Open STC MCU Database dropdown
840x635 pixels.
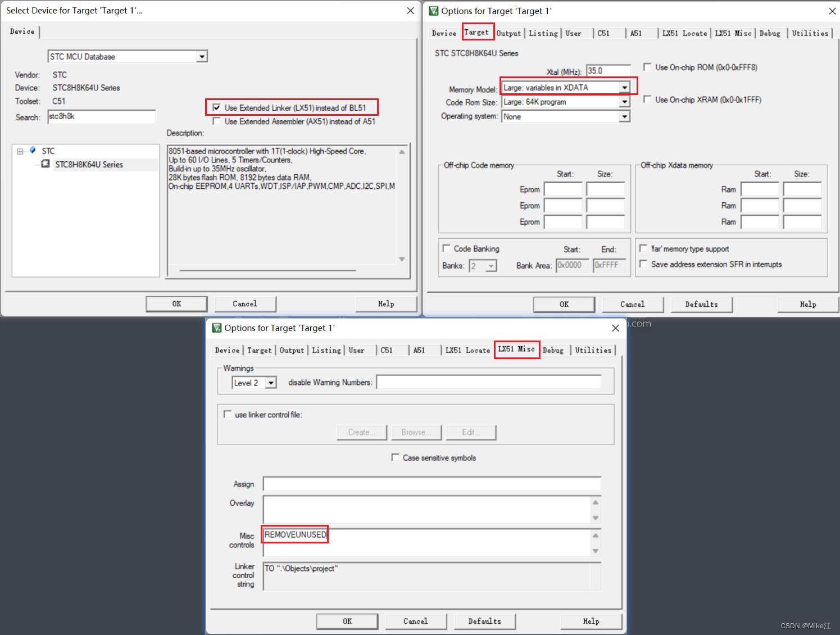202,56
